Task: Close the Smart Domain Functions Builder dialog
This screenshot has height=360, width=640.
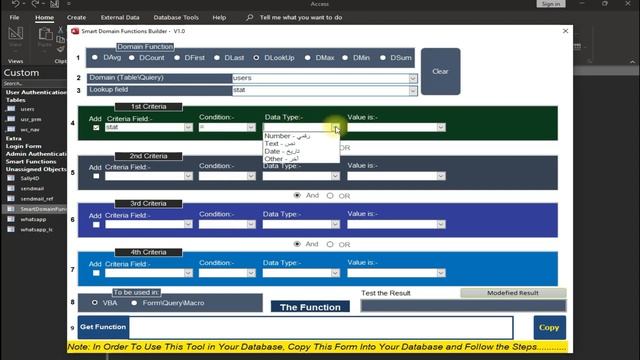Action: click(565, 31)
